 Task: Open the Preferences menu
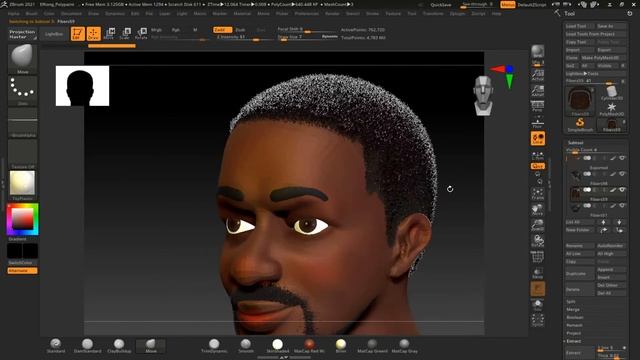coord(307,13)
